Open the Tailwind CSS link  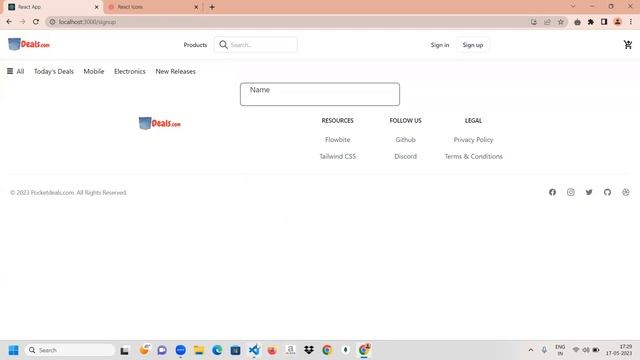pos(338,156)
